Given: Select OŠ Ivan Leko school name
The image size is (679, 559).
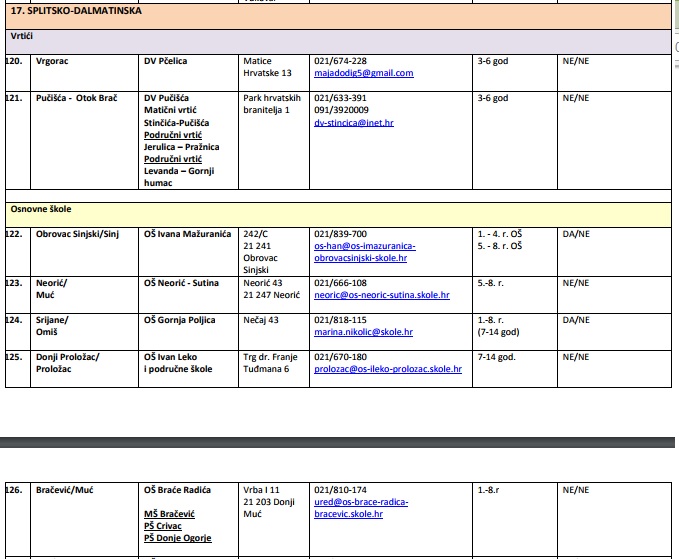Looking at the screenshot, I should click(170, 357).
